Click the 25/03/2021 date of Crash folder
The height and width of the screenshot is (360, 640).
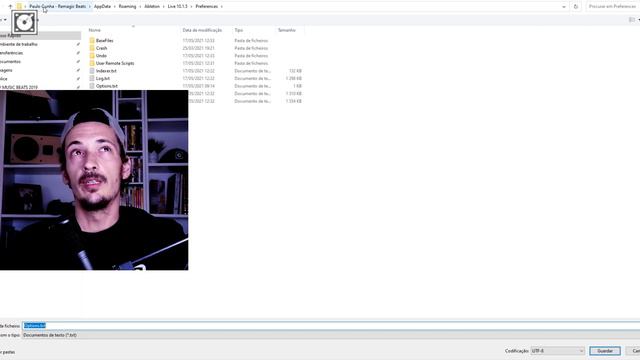(198, 48)
